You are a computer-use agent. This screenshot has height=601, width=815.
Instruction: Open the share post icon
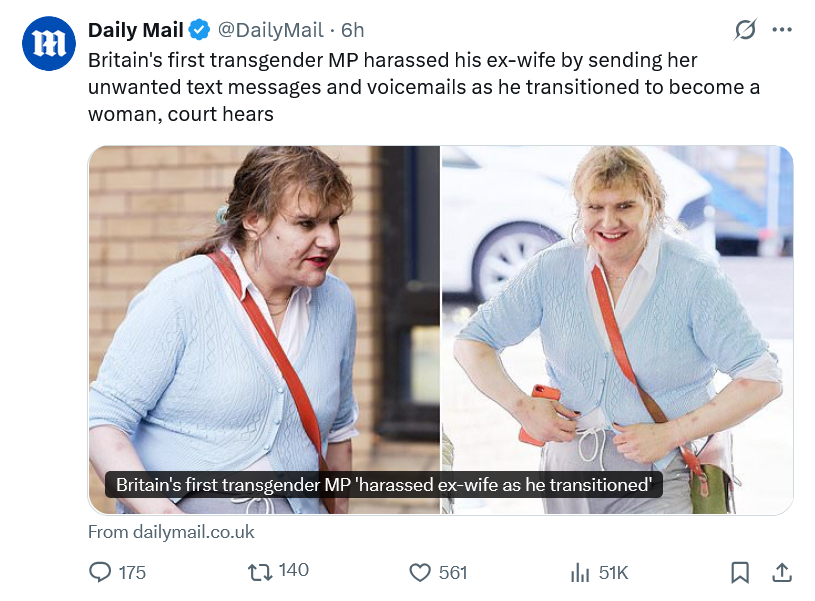click(782, 572)
